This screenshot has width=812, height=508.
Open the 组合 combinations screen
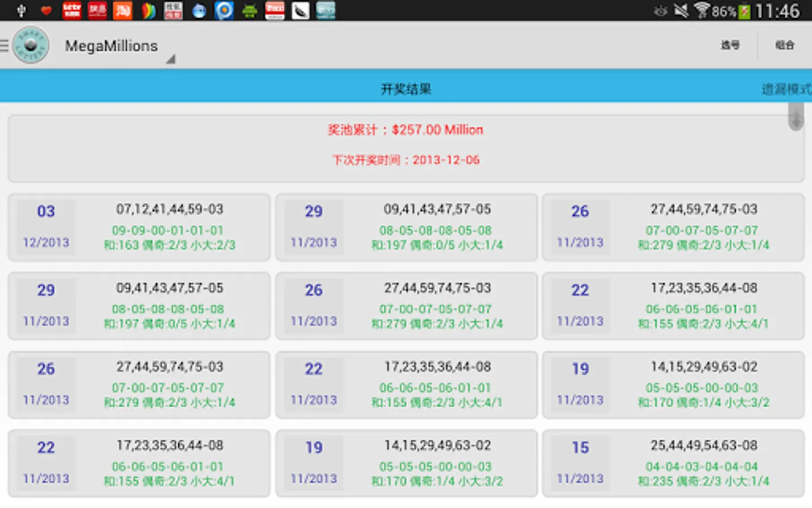point(784,45)
